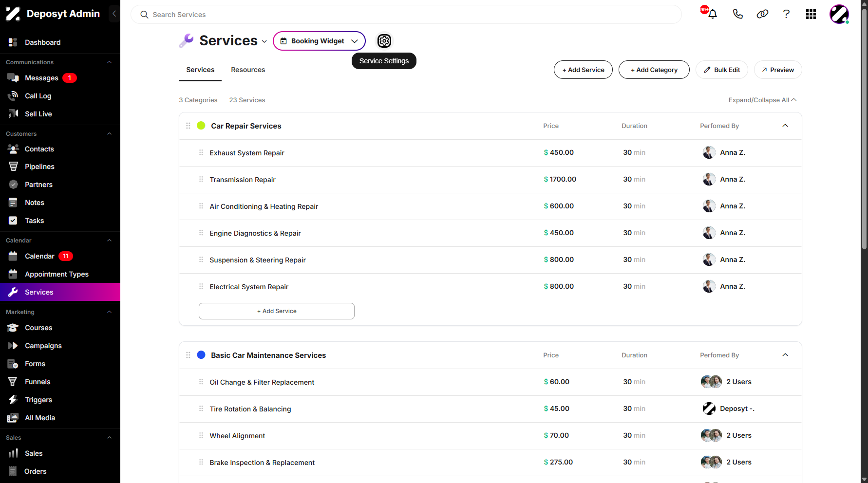Viewport: 868px width, 483px height.
Task: Click the + Add Category button
Action: [654, 70]
